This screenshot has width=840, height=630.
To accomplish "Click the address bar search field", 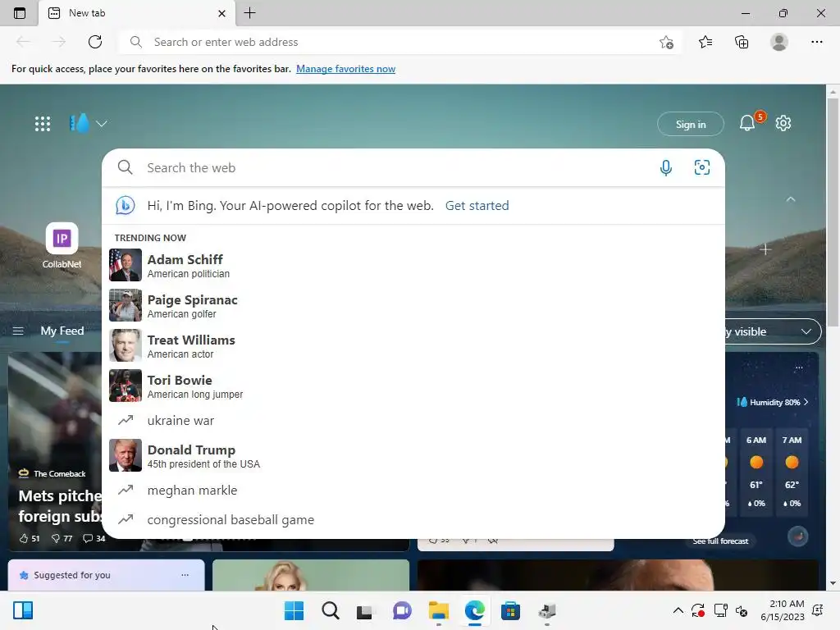I will (x=399, y=42).
